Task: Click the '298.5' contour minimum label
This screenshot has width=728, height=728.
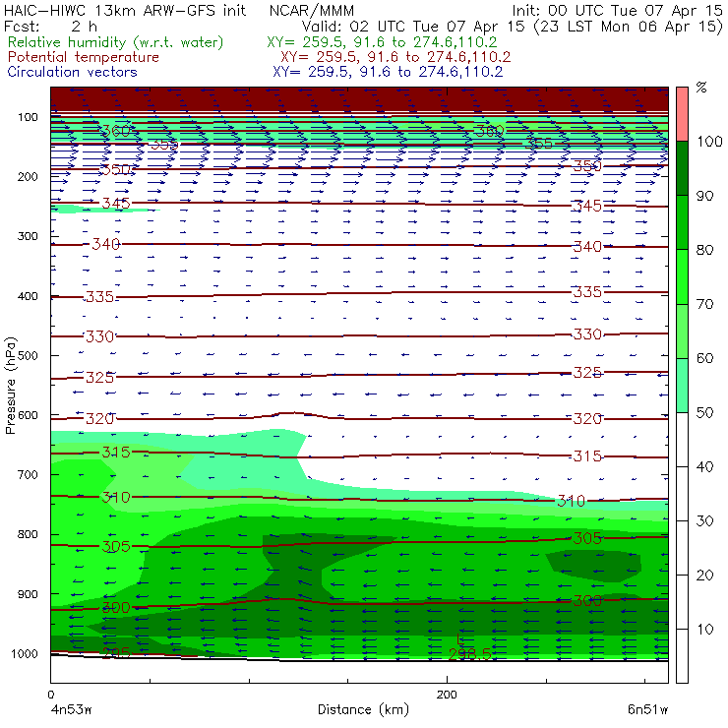Action: click(x=470, y=654)
